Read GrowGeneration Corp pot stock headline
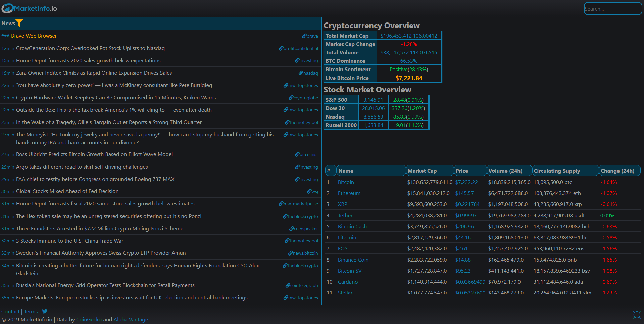The height and width of the screenshot is (324, 644). [90, 48]
